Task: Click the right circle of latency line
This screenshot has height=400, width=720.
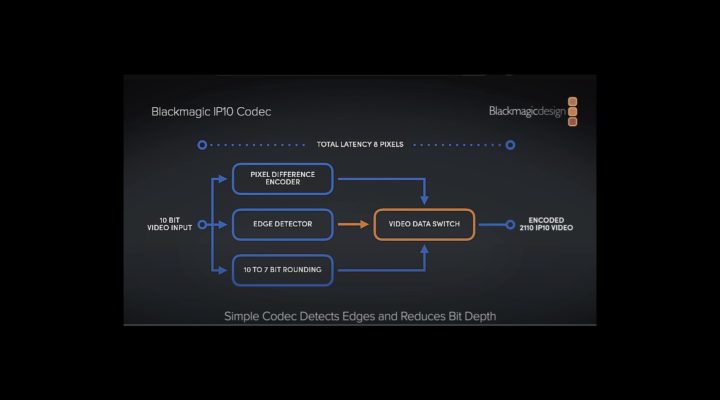Action: pos(510,145)
